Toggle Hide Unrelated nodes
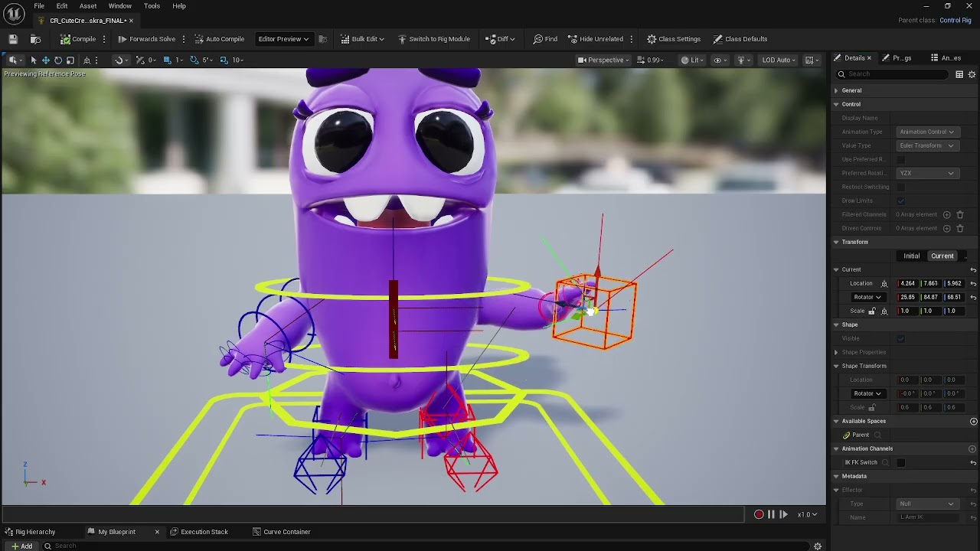The width and height of the screenshot is (980, 551). tap(596, 39)
